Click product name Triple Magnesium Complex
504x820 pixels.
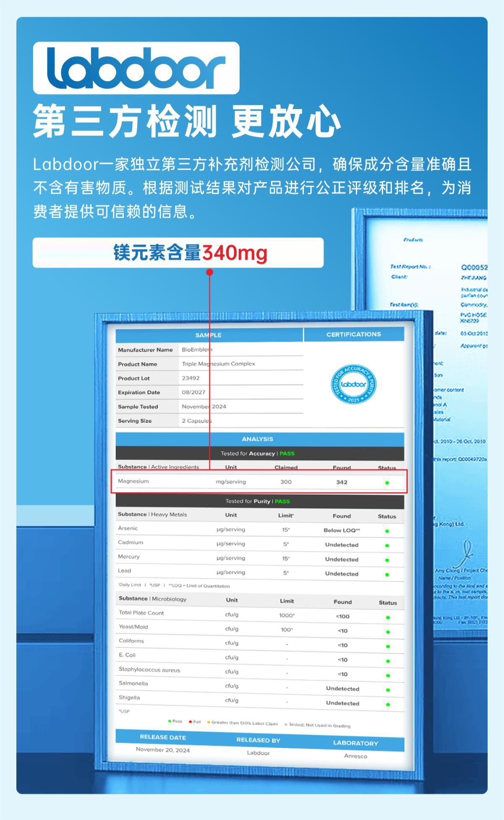pyautogui.click(x=218, y=364)
